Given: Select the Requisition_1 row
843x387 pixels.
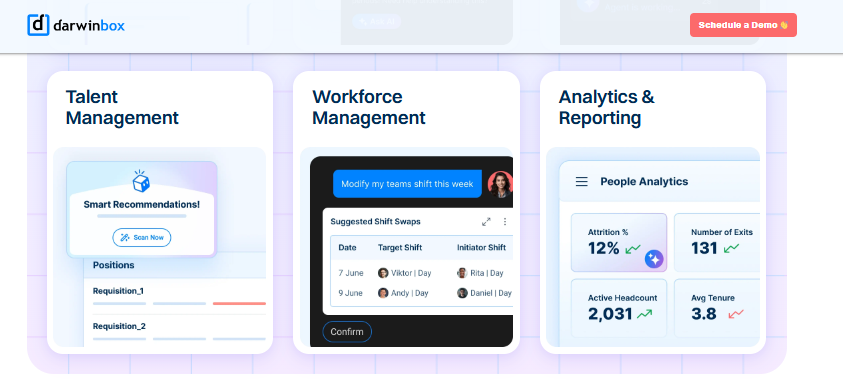Looking at the screenshot, I should tap(179, 297).
